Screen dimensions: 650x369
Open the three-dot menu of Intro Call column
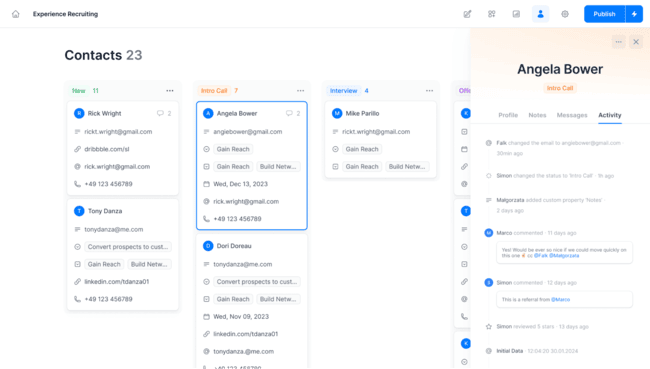click(301, 91)
